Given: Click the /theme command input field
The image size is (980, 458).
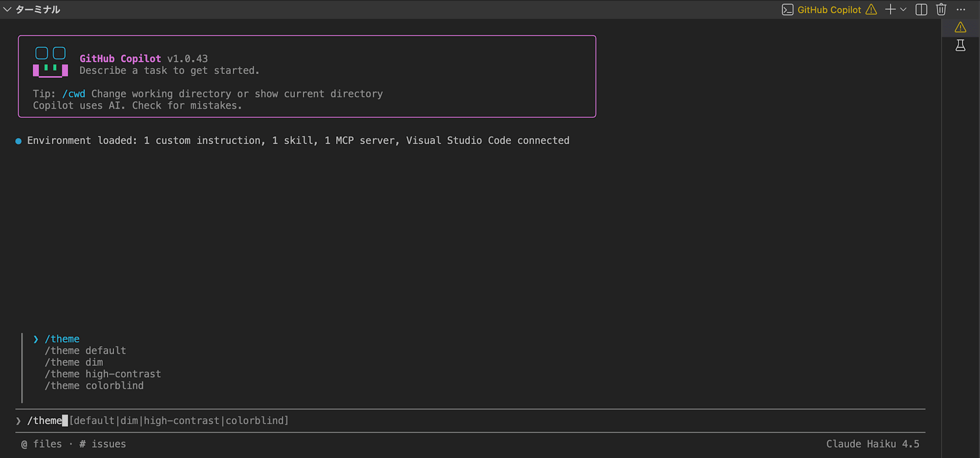Looking at the screenshot, I should [470, 421].
